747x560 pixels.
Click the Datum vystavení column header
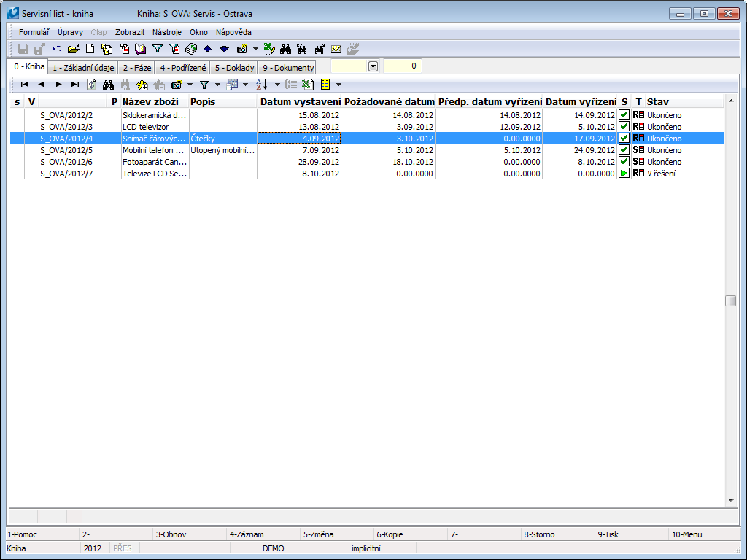(300, 101)
